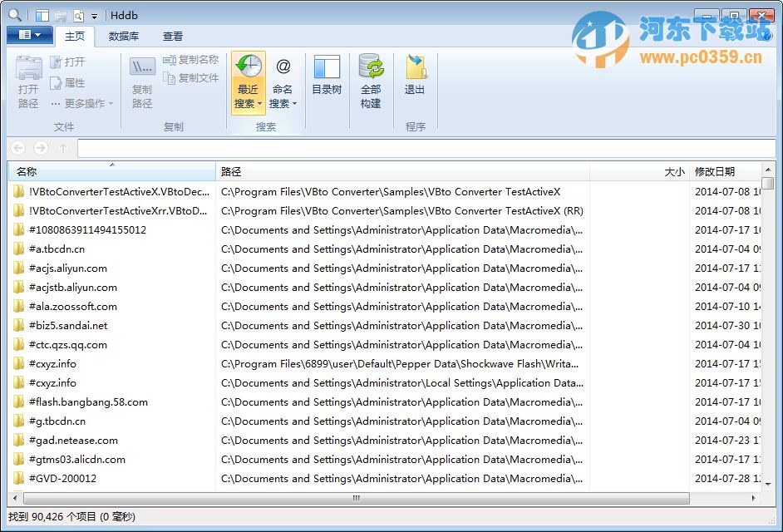Click the 退出 exit button
The image size is (783, 532).
point(415,75)
